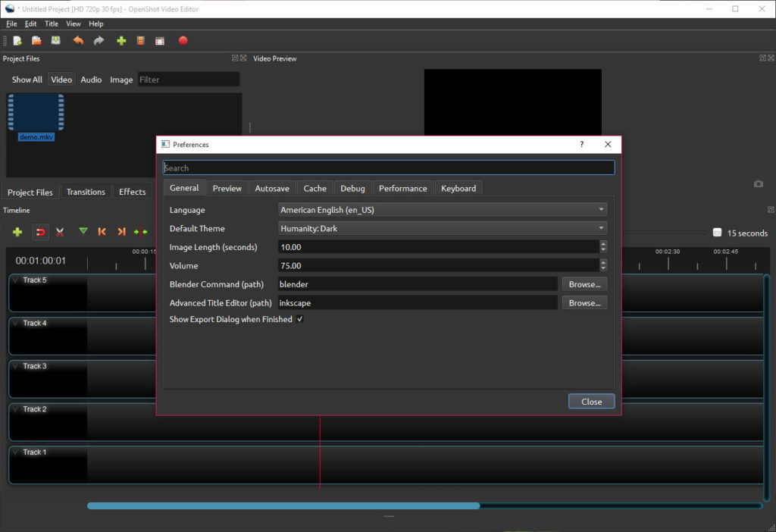This screenshot has height=532, width=776.
Task: Close the Video Preview panel
Action: click(x=771, y=58)
